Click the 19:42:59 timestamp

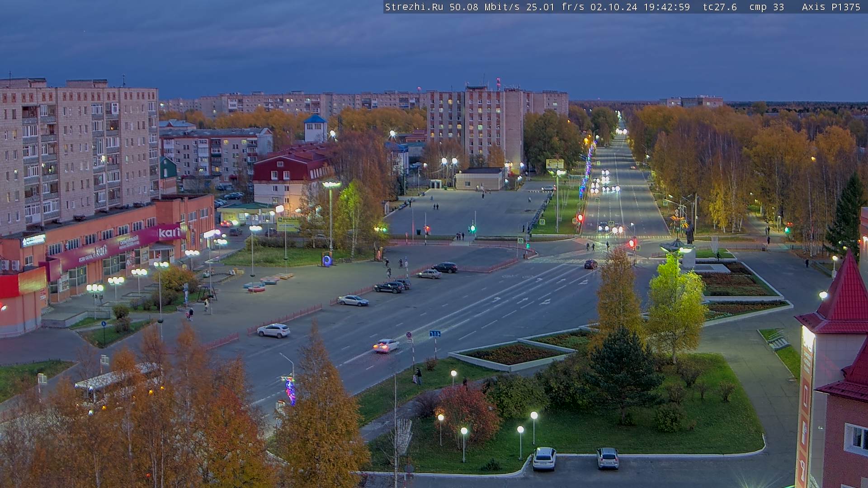(x=666, y=7)
